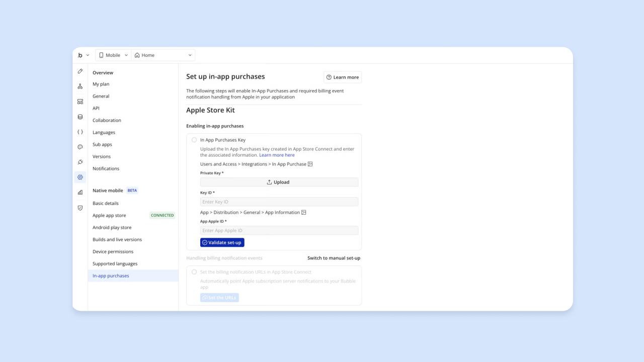
Task: Click the shield check sidebar icon
Action: coord(80,208)
